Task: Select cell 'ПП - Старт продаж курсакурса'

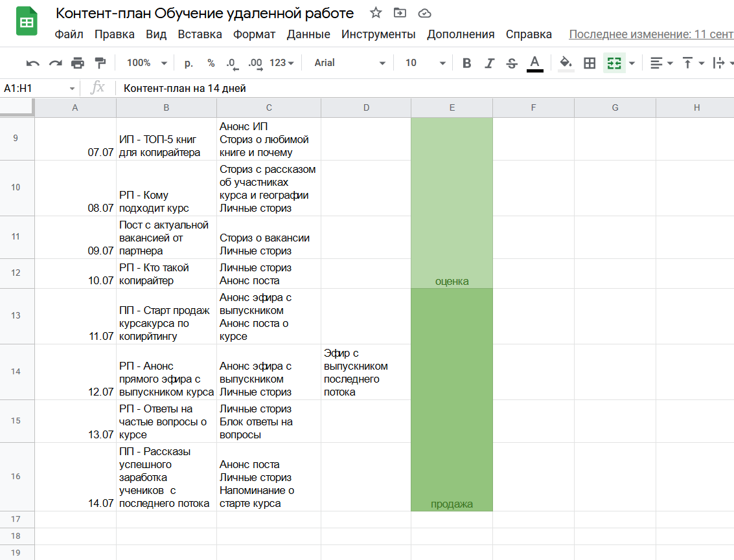Action: click(166, 317)
